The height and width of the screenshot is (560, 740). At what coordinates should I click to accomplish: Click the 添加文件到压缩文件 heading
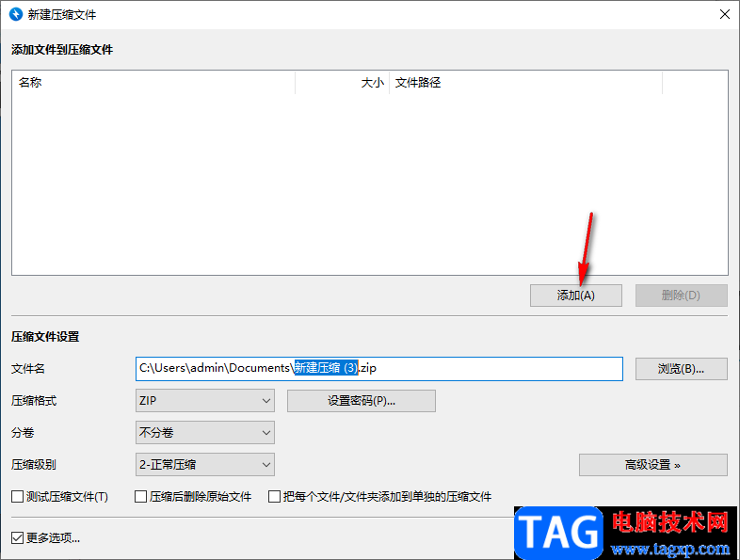point(62,50)
